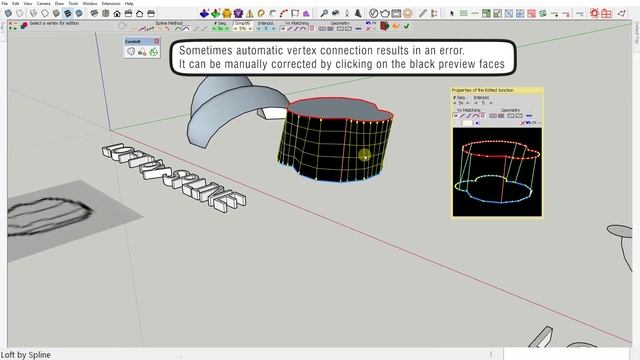Select the X-Ray face style icon
Screen dimensions: 640x360
[x=8, y=13]
